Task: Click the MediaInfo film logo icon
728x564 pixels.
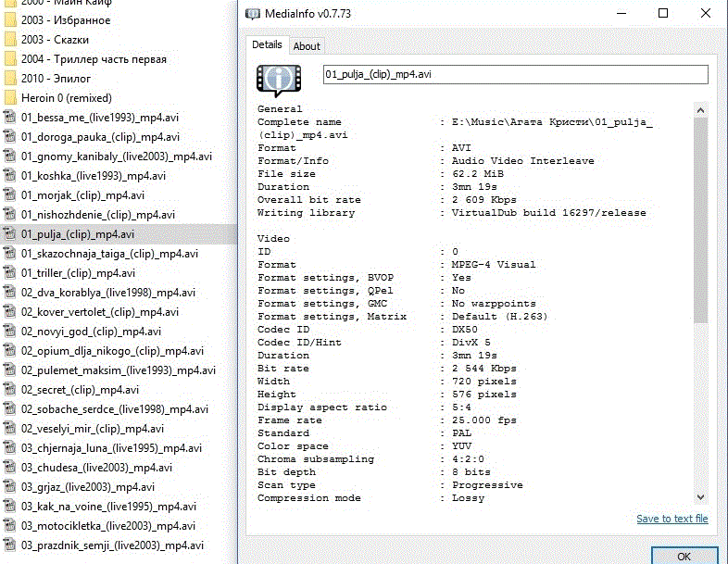Action: (279, 80)
